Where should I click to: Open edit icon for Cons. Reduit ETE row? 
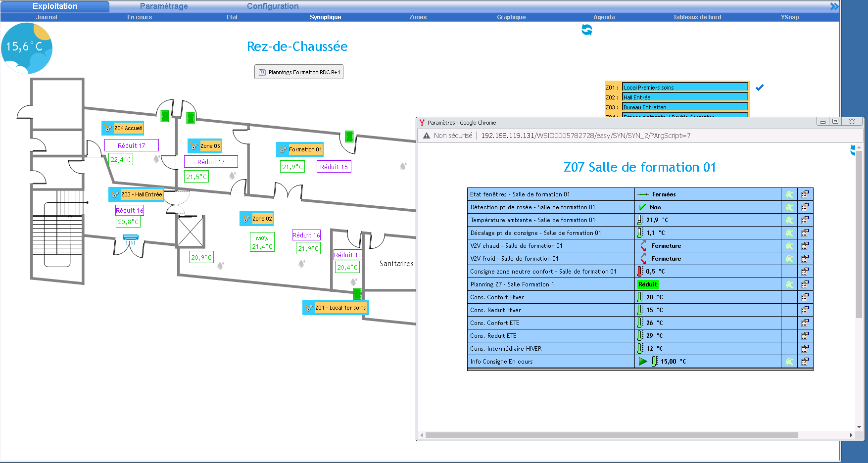[x=805, y=336]
